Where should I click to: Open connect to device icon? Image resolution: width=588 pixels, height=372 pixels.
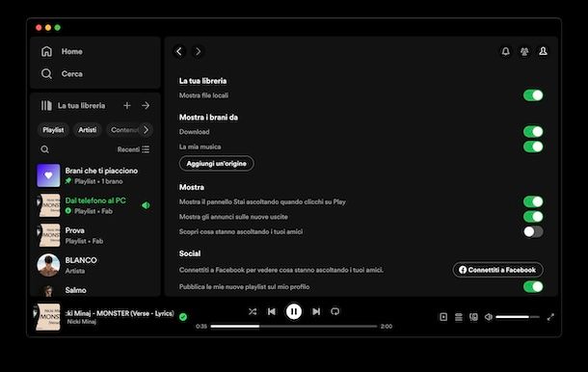click(x=473, y=317)
